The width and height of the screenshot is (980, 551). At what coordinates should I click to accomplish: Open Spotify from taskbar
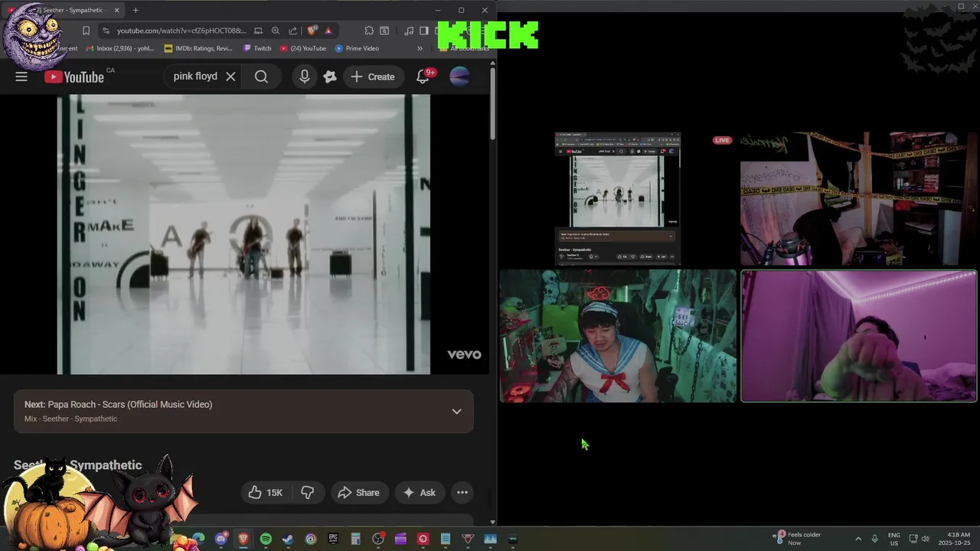point(266,539)
